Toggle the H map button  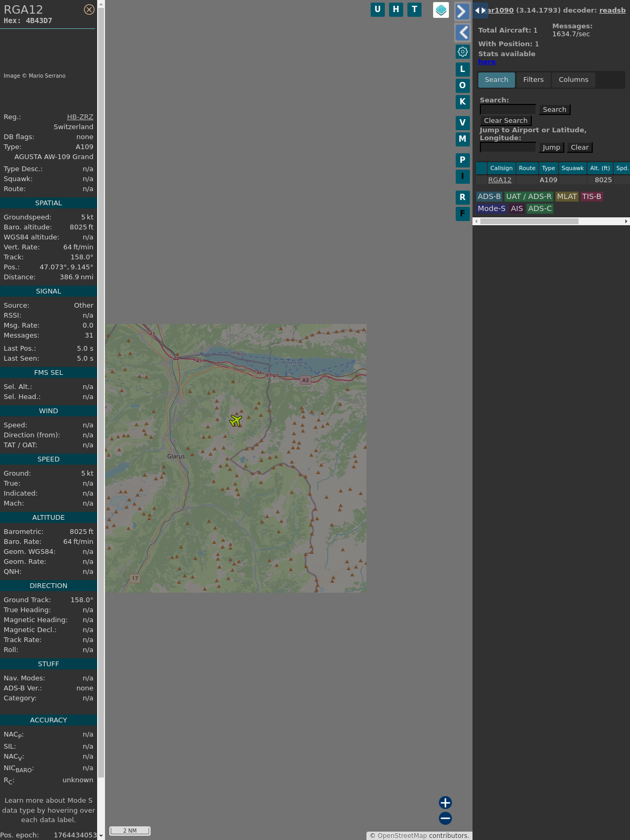click(396, 9)
